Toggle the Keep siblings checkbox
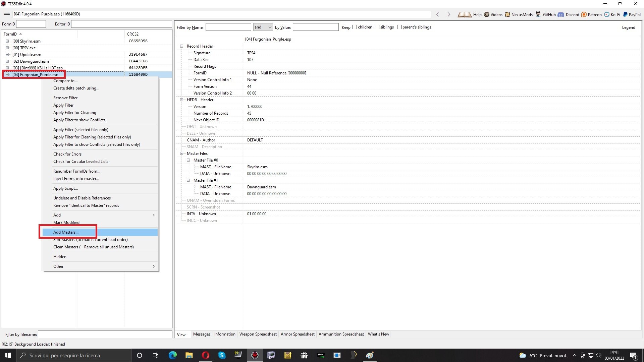The height and width of the screenshot is (362, 644). [x=377, y=27]
